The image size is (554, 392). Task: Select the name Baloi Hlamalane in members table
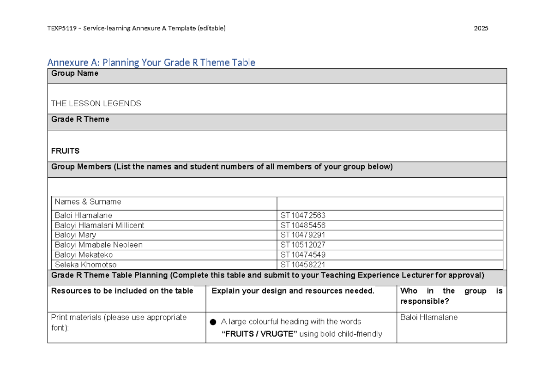(x=84, y=215)
